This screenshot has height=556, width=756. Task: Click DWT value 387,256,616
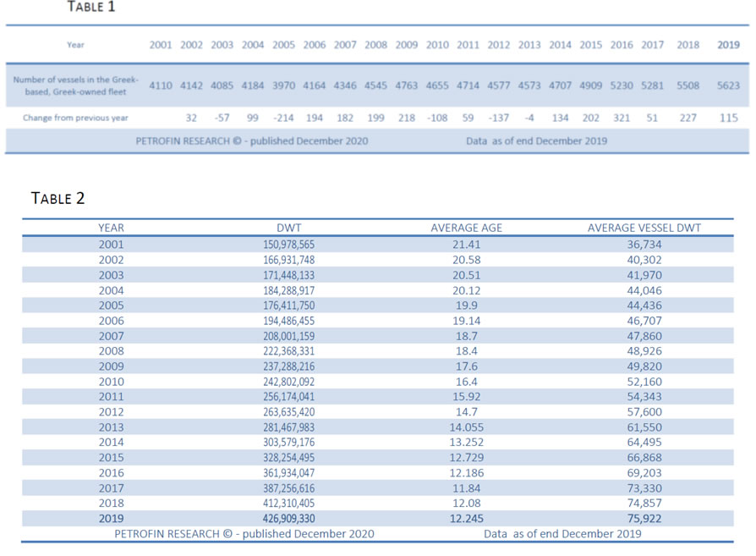(x=289, y=488)
